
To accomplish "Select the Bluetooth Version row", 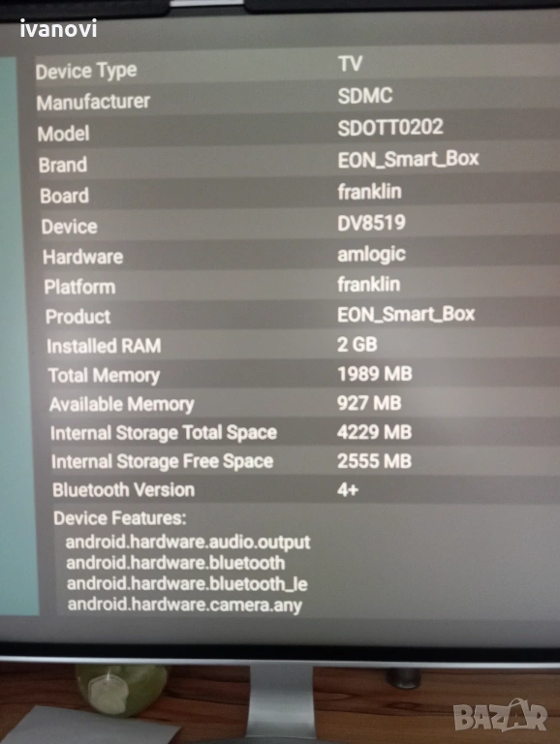I will 306,489.
